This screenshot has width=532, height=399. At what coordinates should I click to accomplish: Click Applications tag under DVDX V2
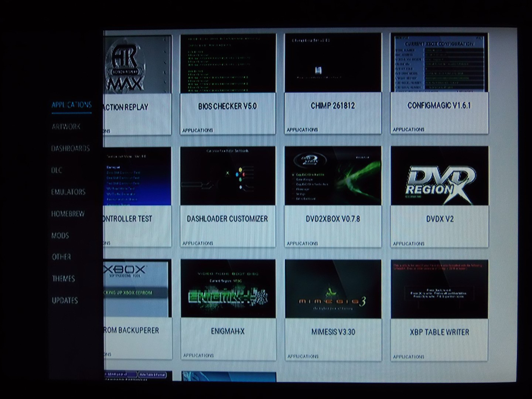[x=409, y=244]
